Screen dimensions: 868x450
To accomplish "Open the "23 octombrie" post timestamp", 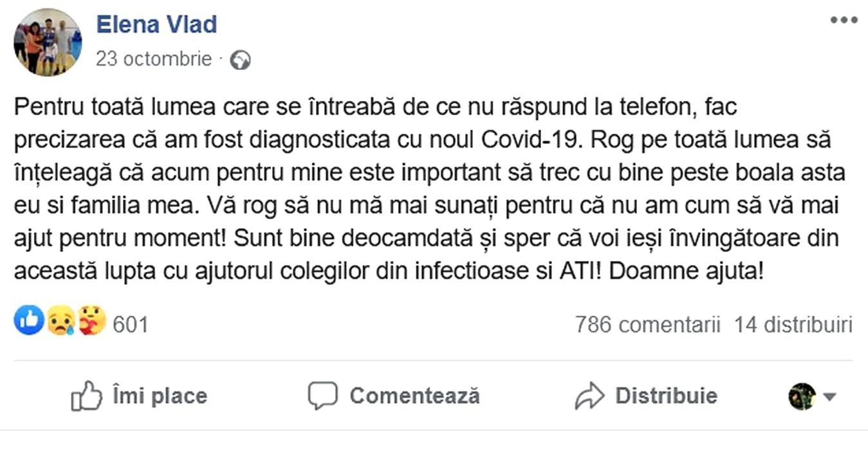I will 153,59.
